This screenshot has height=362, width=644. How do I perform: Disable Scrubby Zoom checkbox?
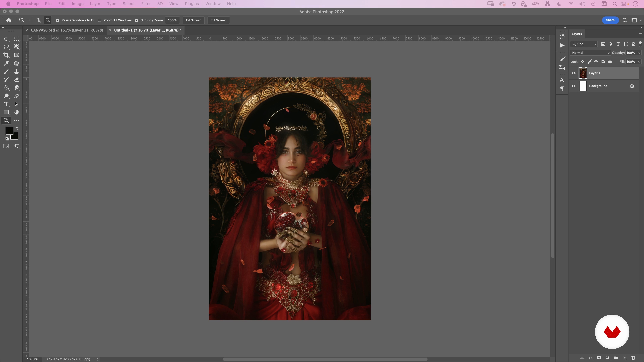point(137,20)
